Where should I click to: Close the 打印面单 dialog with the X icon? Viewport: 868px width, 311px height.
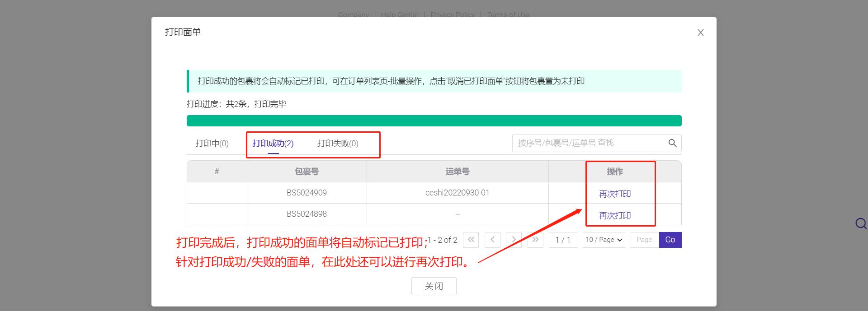pos(700,32)
